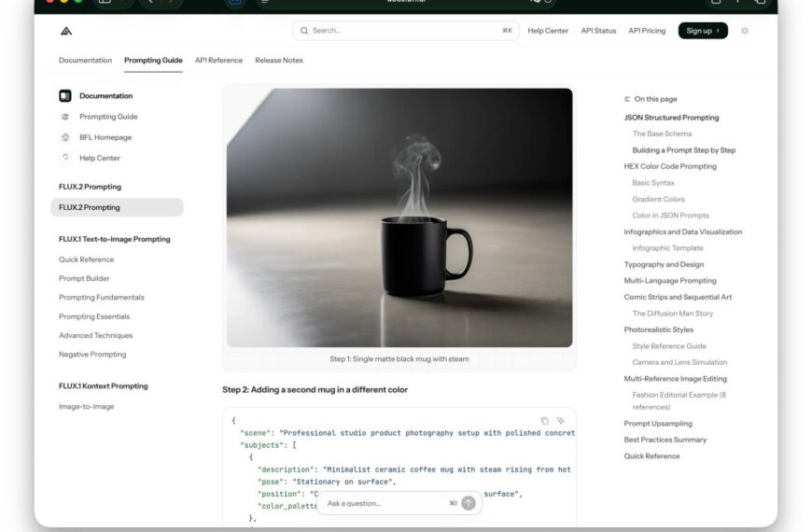
Task: Jump to Color in JSON Prompts
Action: click(671, 216)
